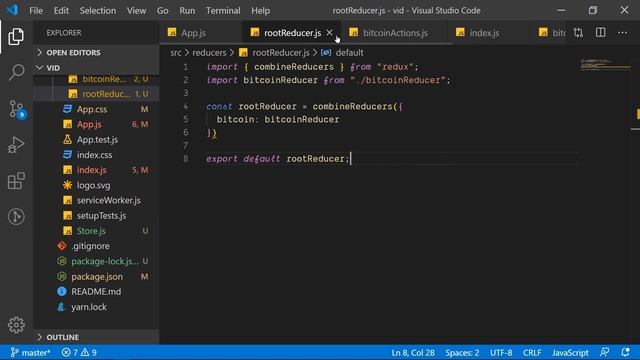
Task: Click the errors count in status bar
Action: point(70,352)
